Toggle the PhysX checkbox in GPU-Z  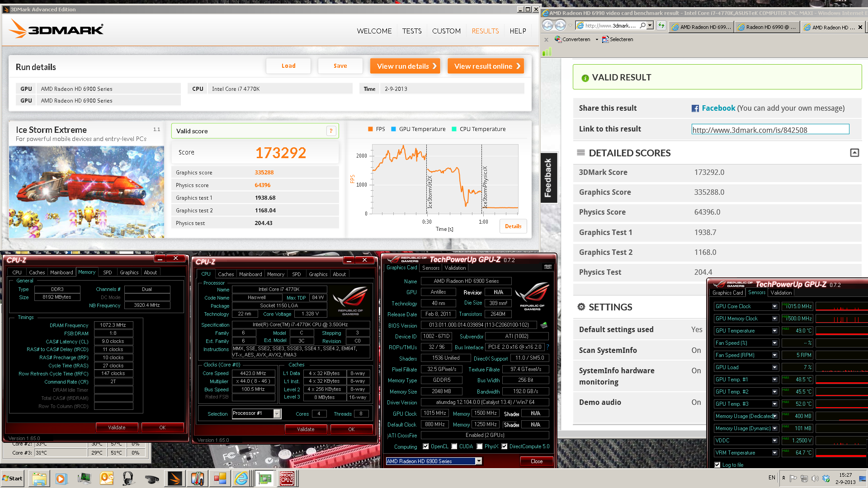480,446
